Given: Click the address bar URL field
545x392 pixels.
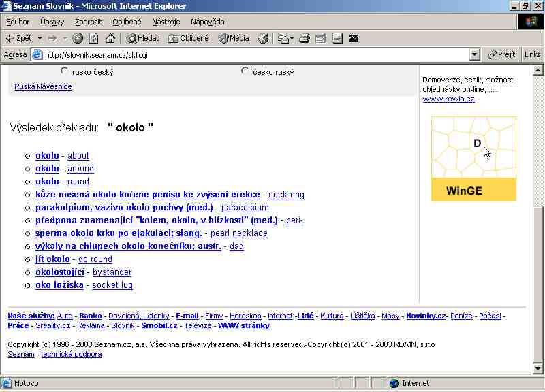Looking at the screenshot, I should (256, 55).
